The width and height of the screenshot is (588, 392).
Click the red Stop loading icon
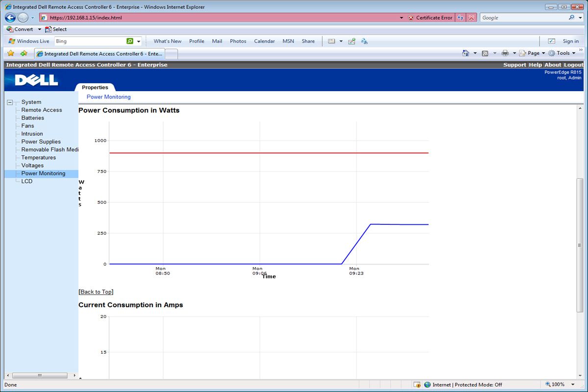(x=471, y=18)
